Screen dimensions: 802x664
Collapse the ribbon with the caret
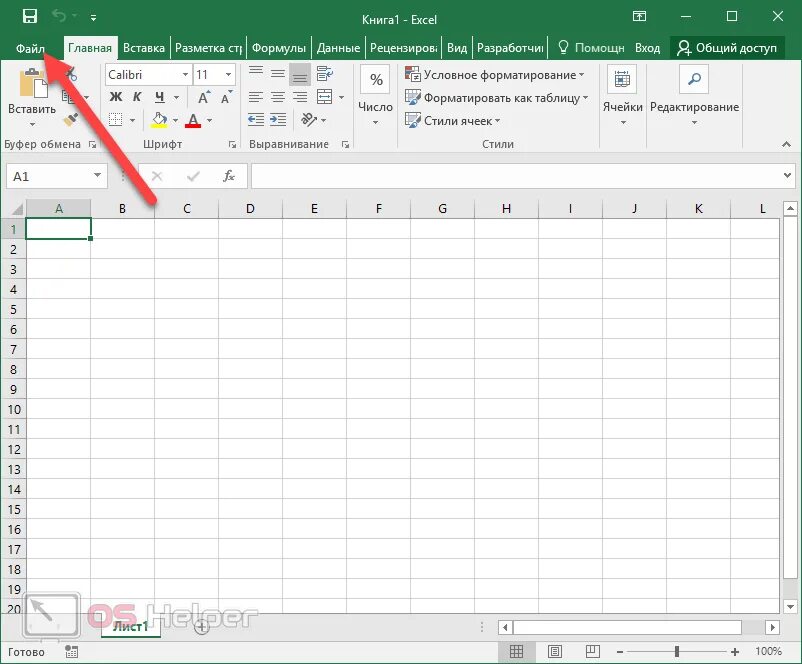tap(786, 145)
